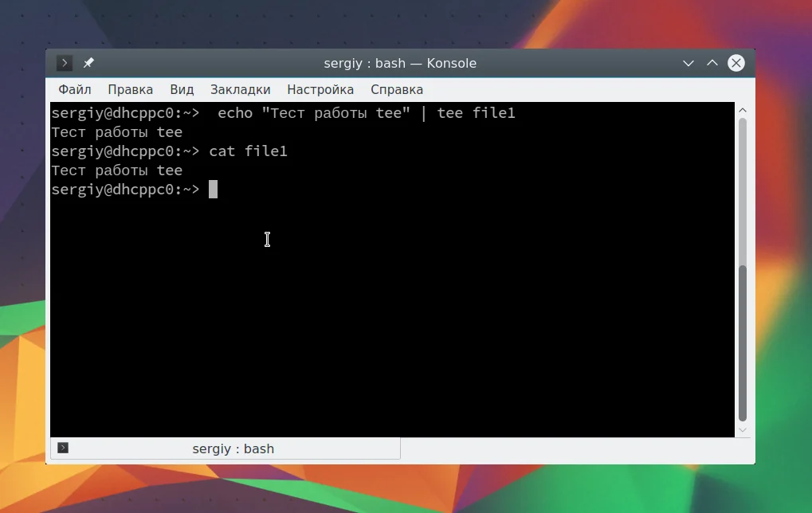Screen dimensions: 812x513
Task: Minimize the Konsole window with the down chevron
Action: pyautogui.click(x=688, y=63)
